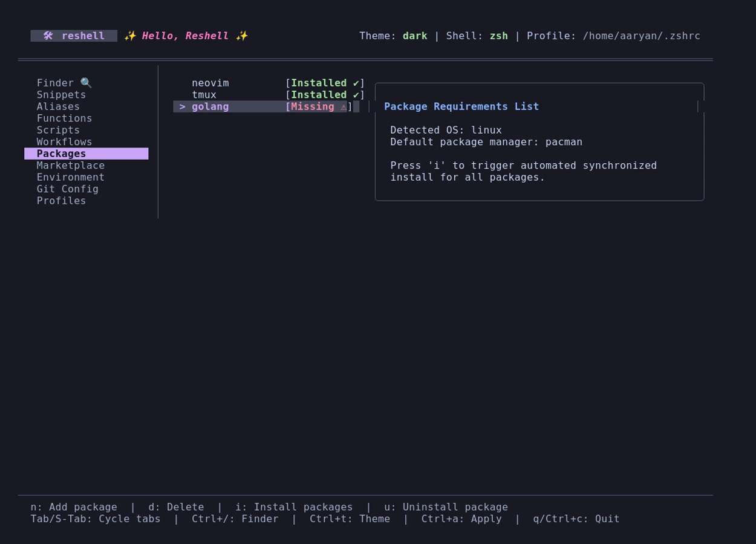The height and width of the screenshot is (544, 756).
Task: Click the 'i: Install packages' hint
Action: pos(294,507)
